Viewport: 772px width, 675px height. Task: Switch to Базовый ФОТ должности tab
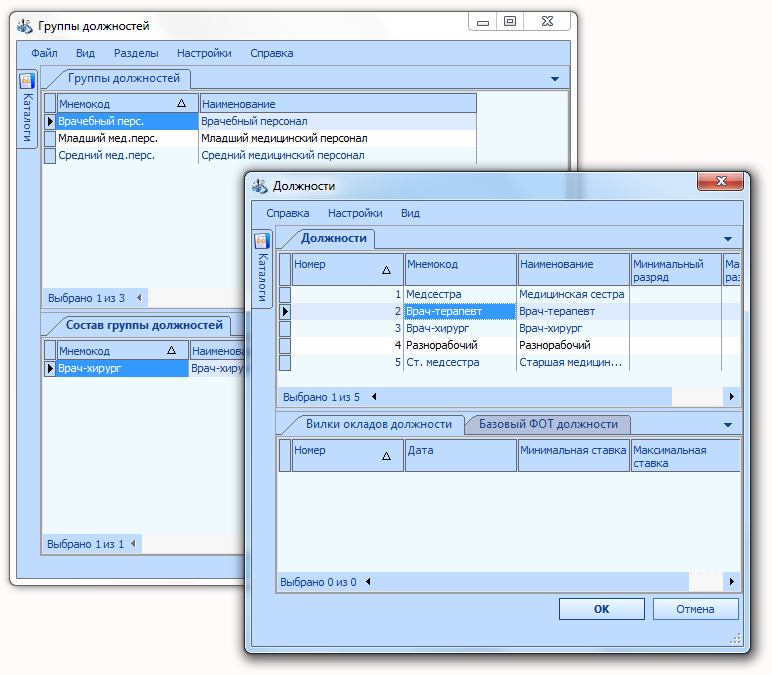tap(548, 424)
